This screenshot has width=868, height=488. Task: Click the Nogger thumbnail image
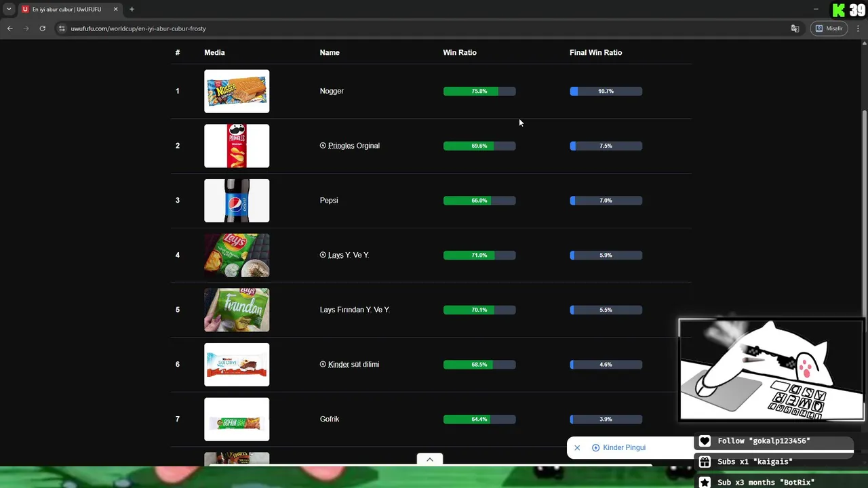(237, 91)
